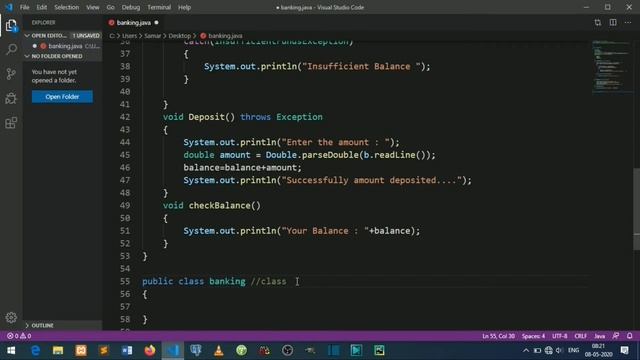Open the Edit menu

pos(42,7)
